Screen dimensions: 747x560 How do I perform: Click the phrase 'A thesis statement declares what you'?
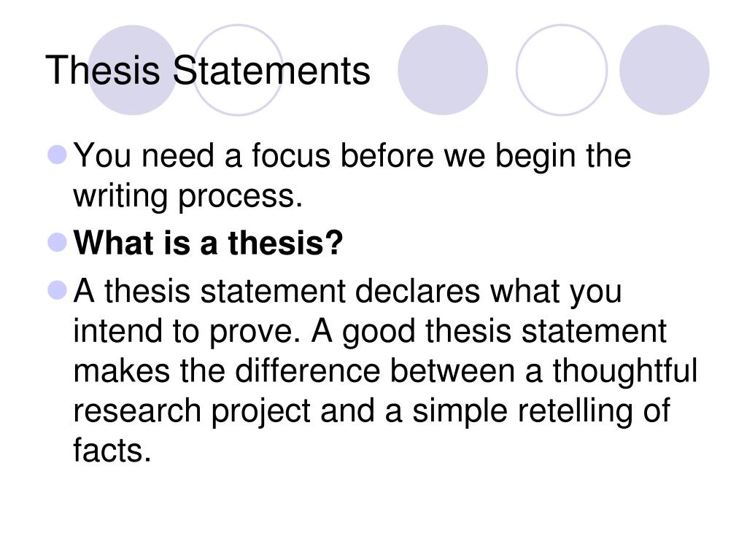click(x=348, y=292)
